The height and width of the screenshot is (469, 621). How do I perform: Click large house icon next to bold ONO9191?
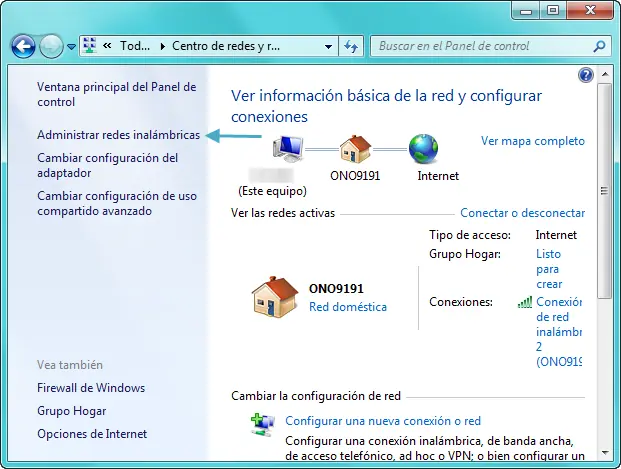point(275,296)
